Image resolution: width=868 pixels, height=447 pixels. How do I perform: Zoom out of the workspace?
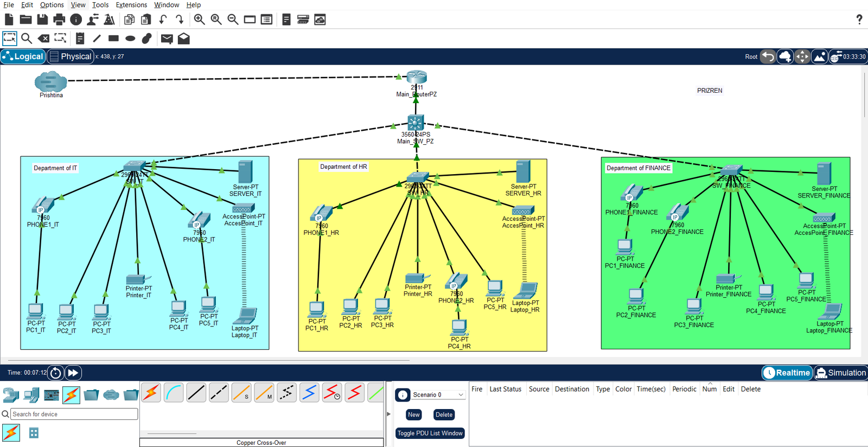coord(233,20)
